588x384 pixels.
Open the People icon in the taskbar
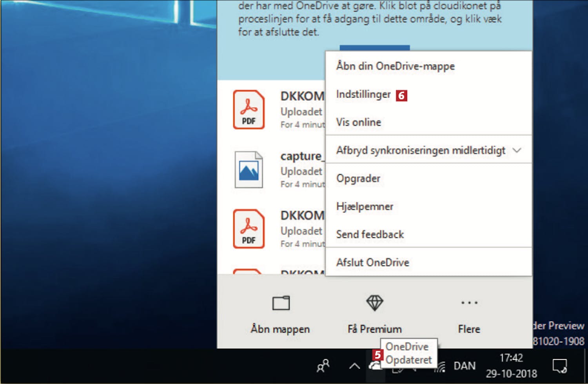click(323, 366)
